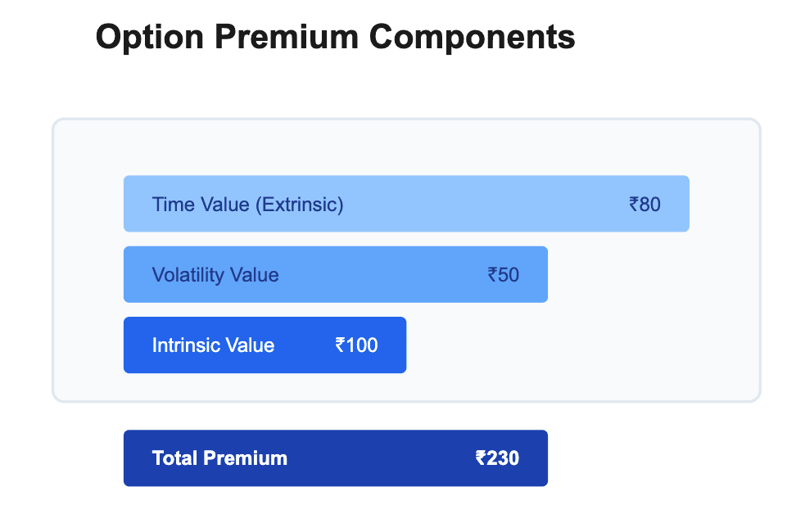Click the ₹230 total premium amount
The width and height of the screenshot is (796, 532).
coord(497,458)
